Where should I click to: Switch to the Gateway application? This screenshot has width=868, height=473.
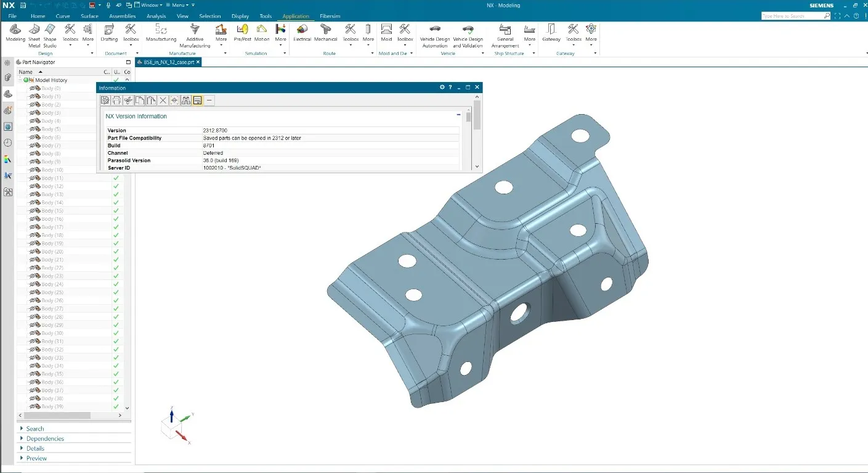tap(551, 33)
